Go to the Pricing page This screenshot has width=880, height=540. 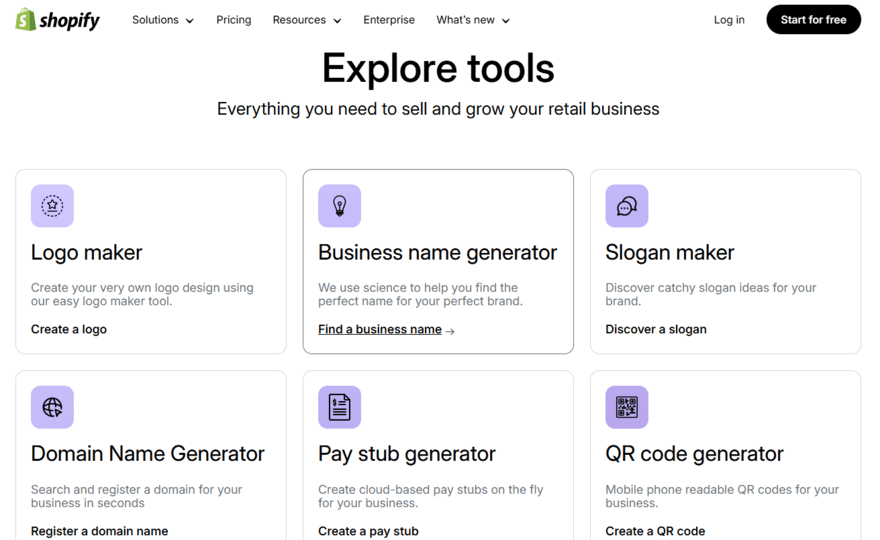234,20
